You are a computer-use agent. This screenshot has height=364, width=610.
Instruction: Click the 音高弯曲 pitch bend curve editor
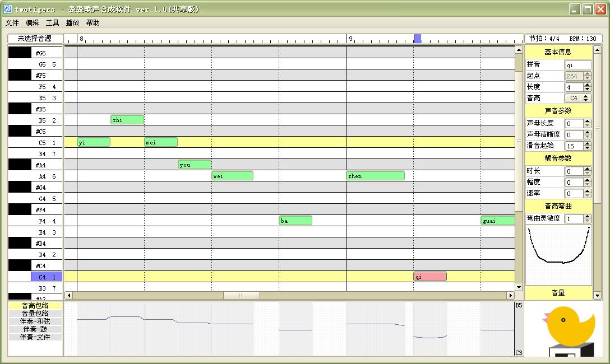pos(558,255)
